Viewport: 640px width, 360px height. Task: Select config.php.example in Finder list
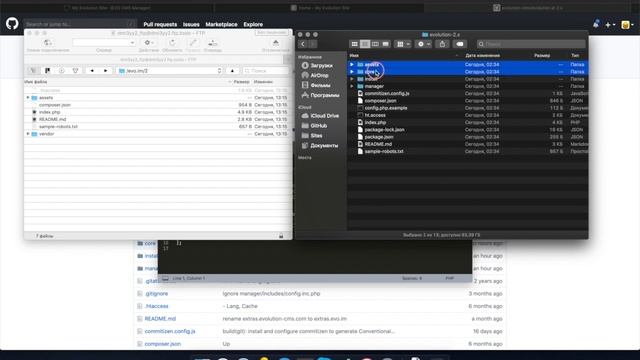point(386,108)
